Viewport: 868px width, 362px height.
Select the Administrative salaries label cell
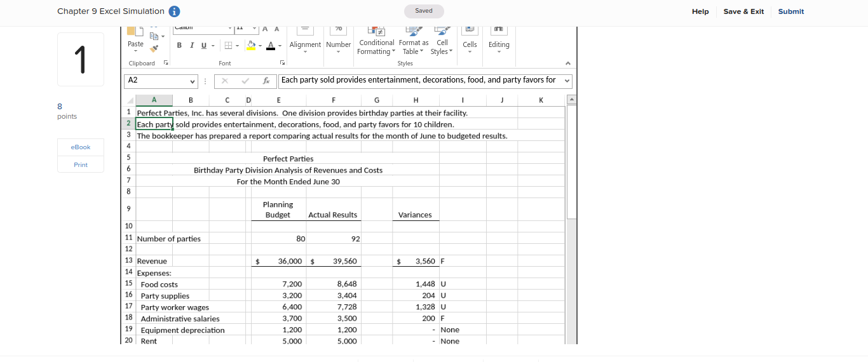tap(180, 319)
